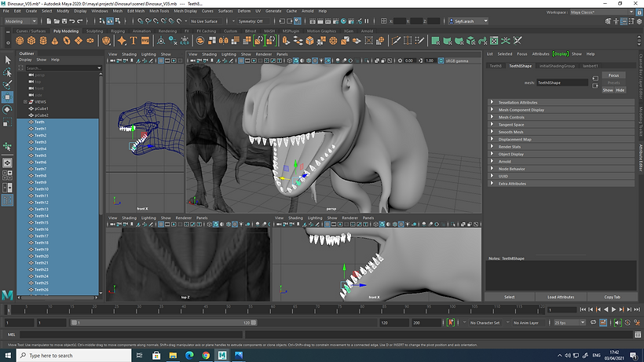The height and width of the screenshot is (362, 644).
Task: Click the redo arrow icon
Action: click(80, 21)
